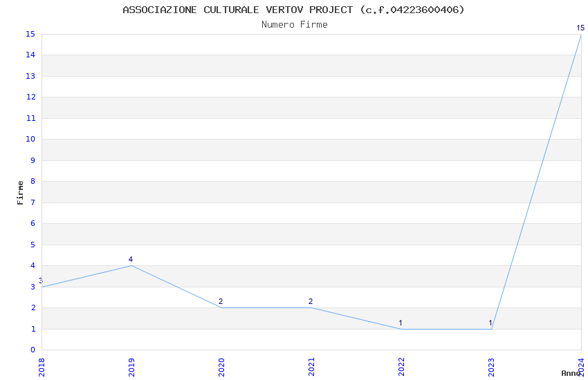Screen dimensions: 588x380
Task: Click the y-axis tick value 2
Action: pyautogui.click(x=33, y=307)
